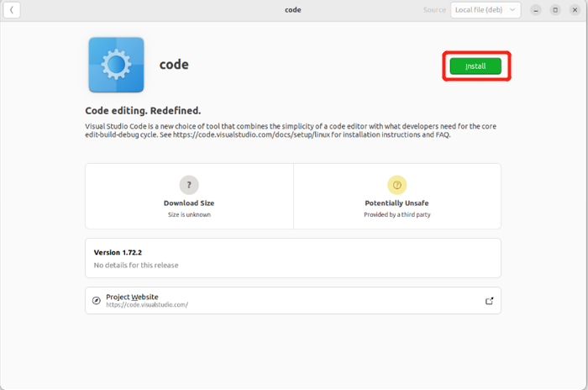Minimize the code window

[x=536, y=10]
